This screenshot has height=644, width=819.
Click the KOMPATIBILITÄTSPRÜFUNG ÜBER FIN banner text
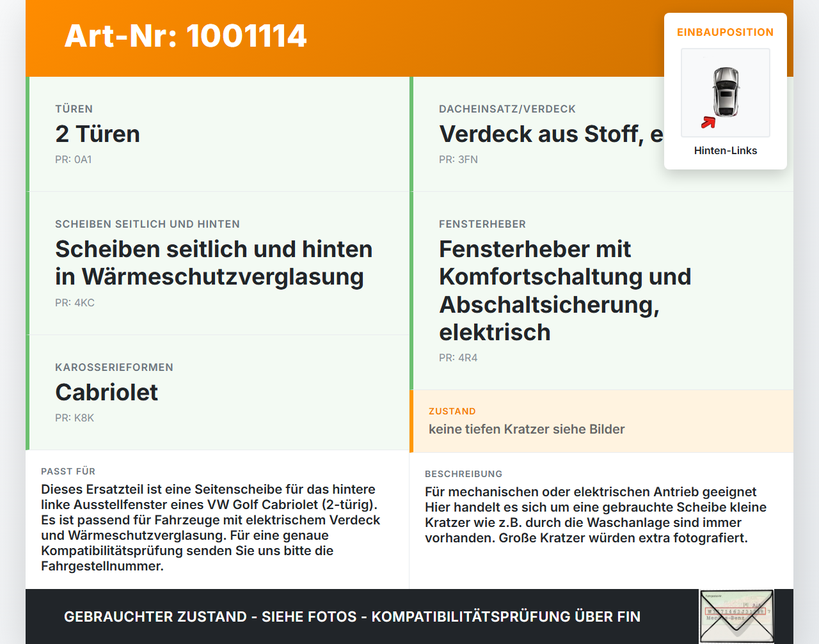pos(352,617)
